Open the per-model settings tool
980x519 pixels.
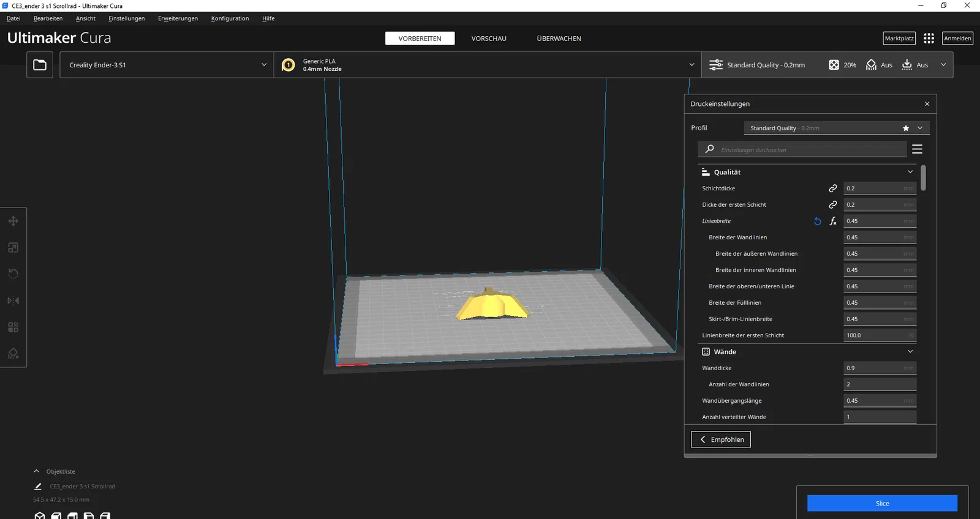pos(13,327)
